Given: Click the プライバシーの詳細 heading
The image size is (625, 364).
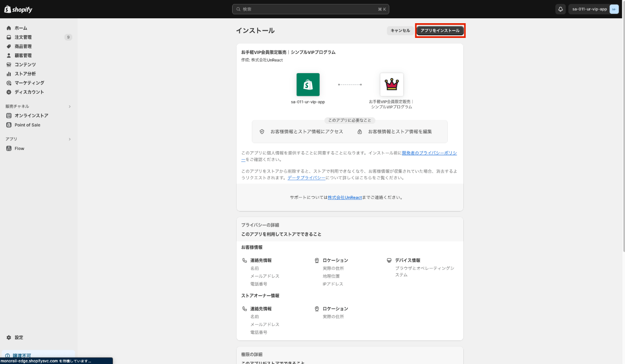Looking at the screenshot, I should pyautogui.click(x=260, y=225).
